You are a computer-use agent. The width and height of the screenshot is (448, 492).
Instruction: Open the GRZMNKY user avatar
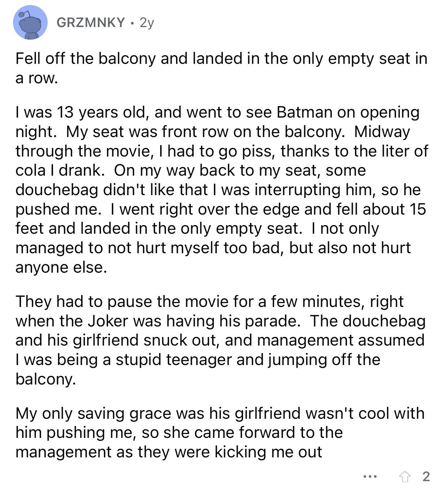point(30,22)
